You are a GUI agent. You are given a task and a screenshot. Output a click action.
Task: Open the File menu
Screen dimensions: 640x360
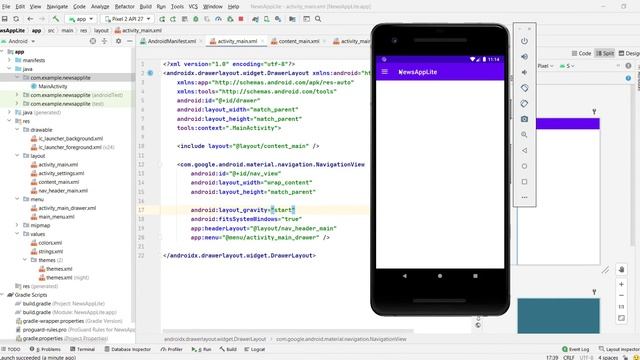[6, 7]
